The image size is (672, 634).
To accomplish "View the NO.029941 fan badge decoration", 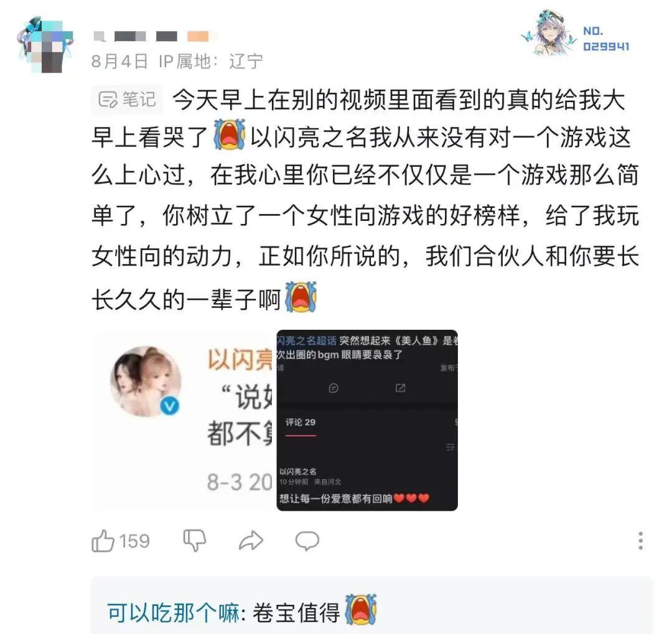I will coord(576,34).
